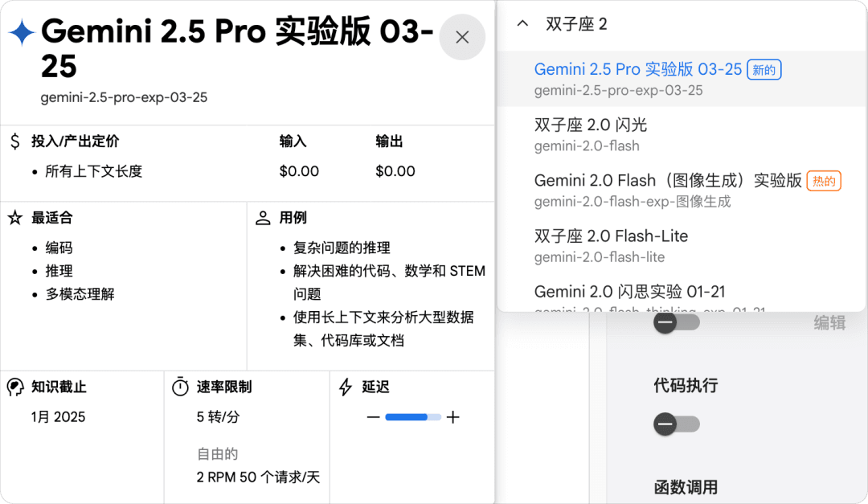Select Gemini 2.0 Flash 图像生成 实验版
The image size is (868, 504).
click(x=668, y=181)
